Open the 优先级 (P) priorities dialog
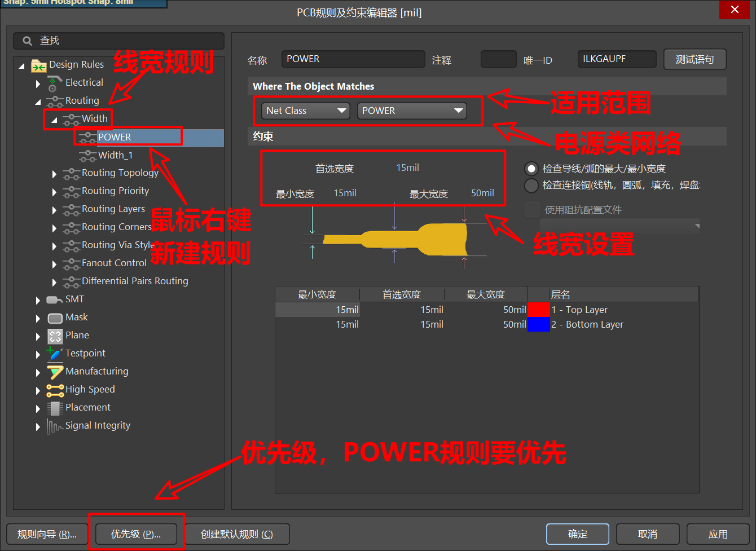The width and height of the screenshot is (756, 551). click(x=136, y=534)
